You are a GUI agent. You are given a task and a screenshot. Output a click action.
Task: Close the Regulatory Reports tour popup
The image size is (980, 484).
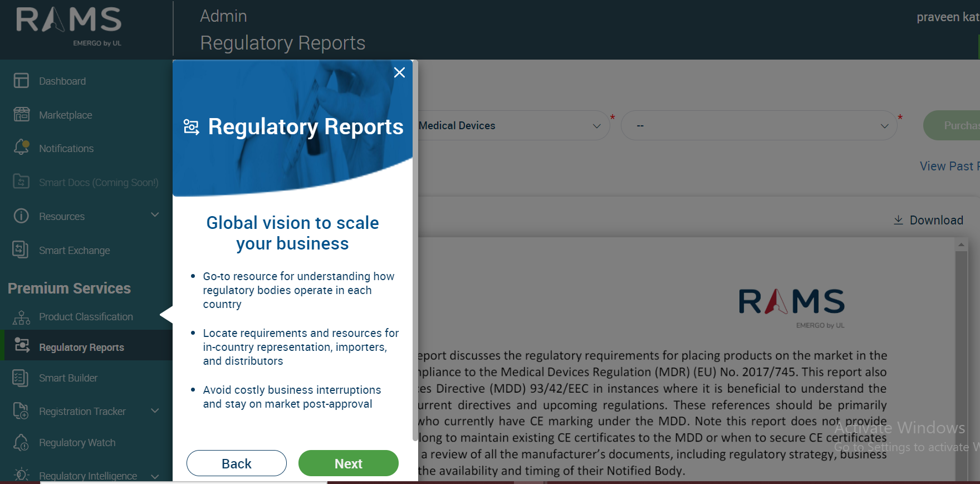point(399,72)
